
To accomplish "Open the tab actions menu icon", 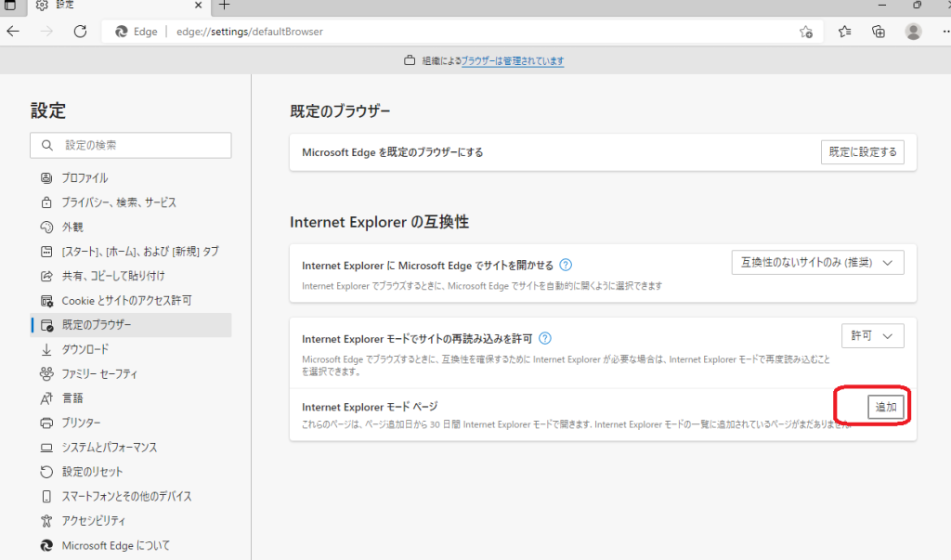I will click(9, 6).
